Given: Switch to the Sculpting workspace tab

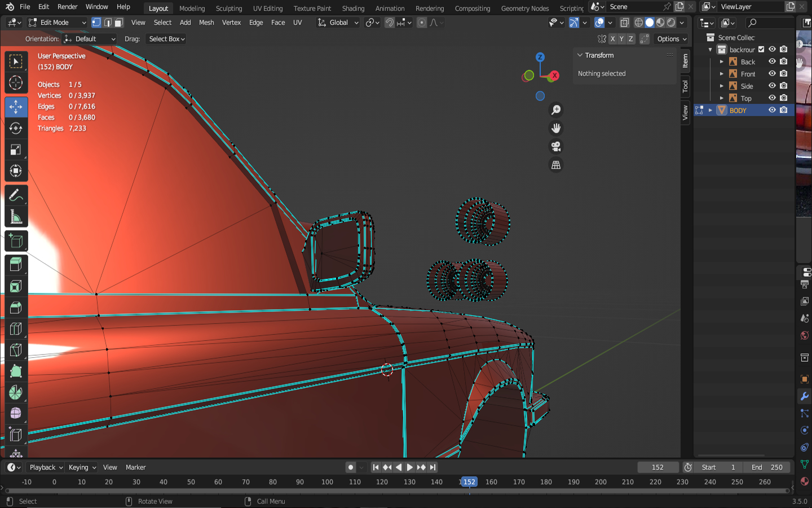Looking at the screenshot, I should click(x=228, y=8).
